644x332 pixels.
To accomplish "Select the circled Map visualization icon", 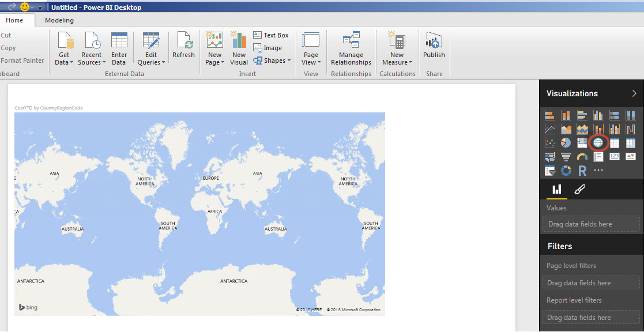I will 598,142.
